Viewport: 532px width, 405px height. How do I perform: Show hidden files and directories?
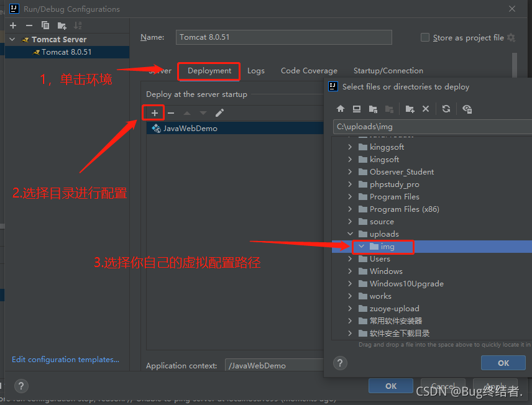click(467, 109)
